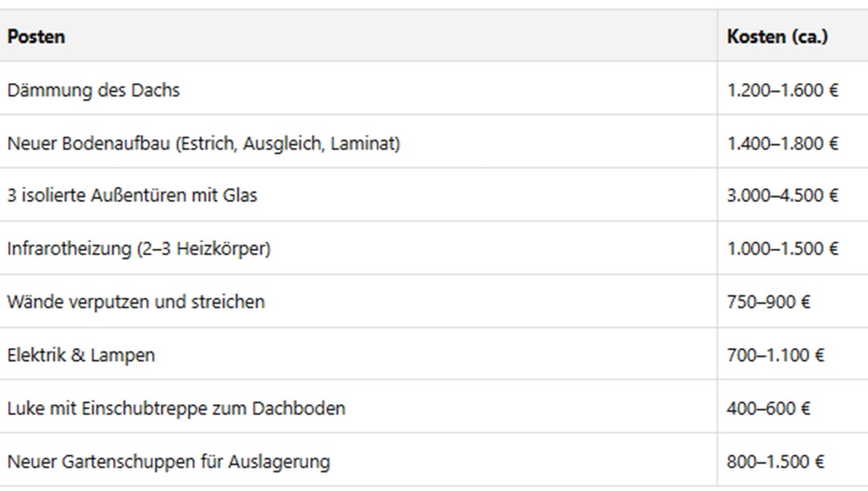The height and width of the screenshot is (491, 868).
Task: Select 'Luke mit Einschubtreppe zum Dachboden'
Action: 176,408
